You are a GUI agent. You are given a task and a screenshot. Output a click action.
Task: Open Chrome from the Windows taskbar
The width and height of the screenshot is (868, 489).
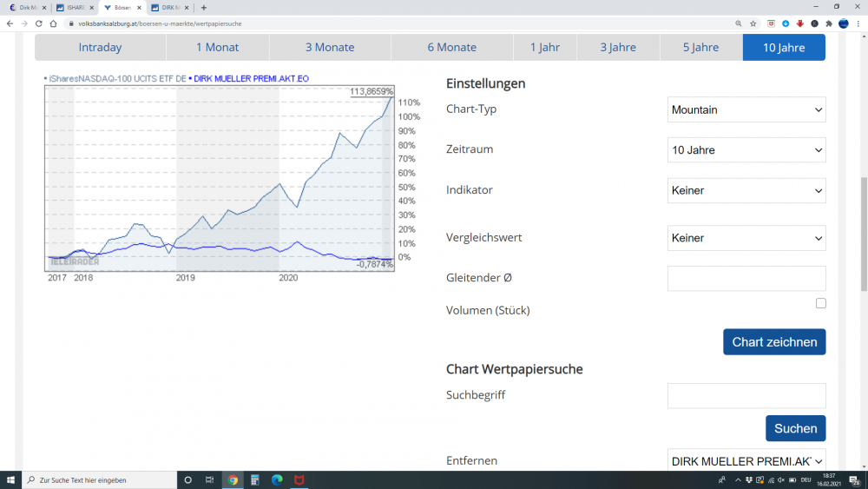pyautogui.click(x=233, y=480)
